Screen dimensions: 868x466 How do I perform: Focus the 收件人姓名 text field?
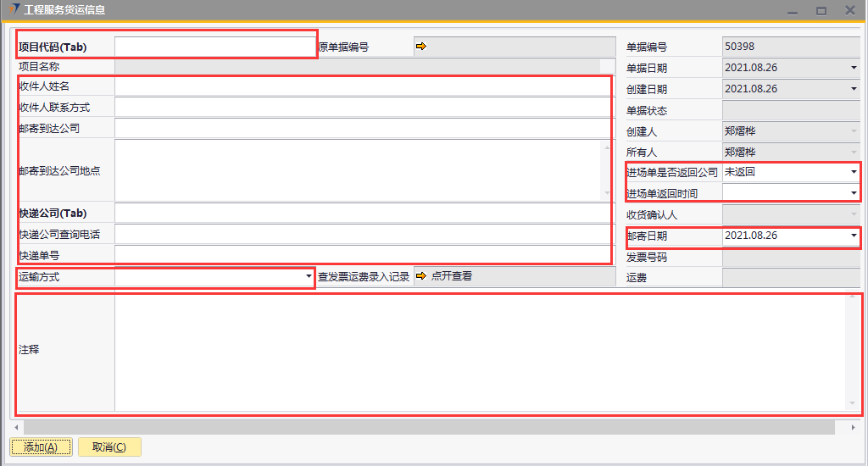[x=362, y=86]
